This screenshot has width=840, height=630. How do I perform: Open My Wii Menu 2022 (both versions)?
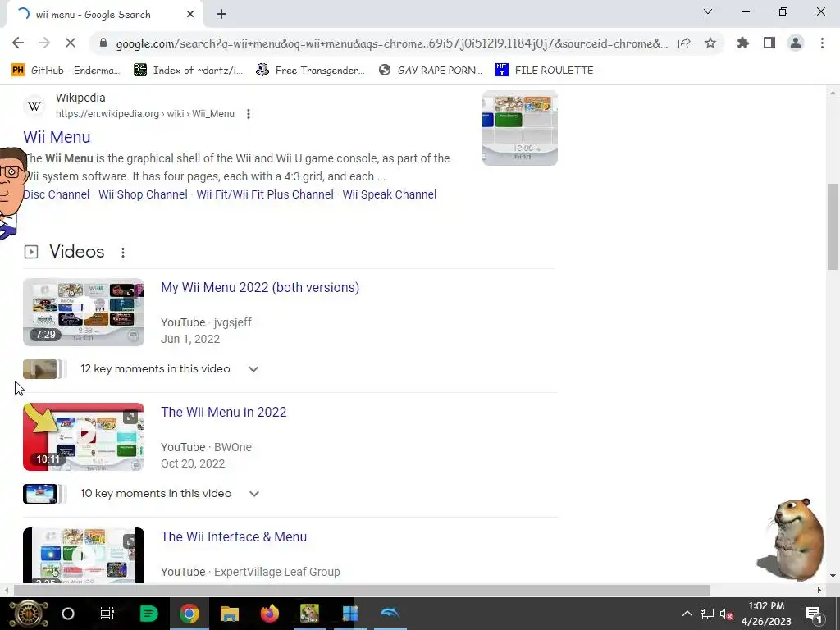(x=260, y=288)
